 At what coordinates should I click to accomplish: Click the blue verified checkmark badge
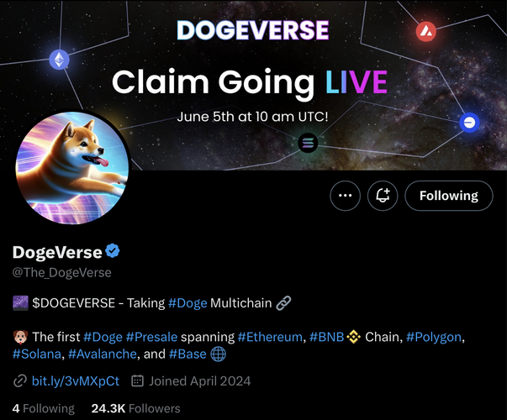click(113, 251)
